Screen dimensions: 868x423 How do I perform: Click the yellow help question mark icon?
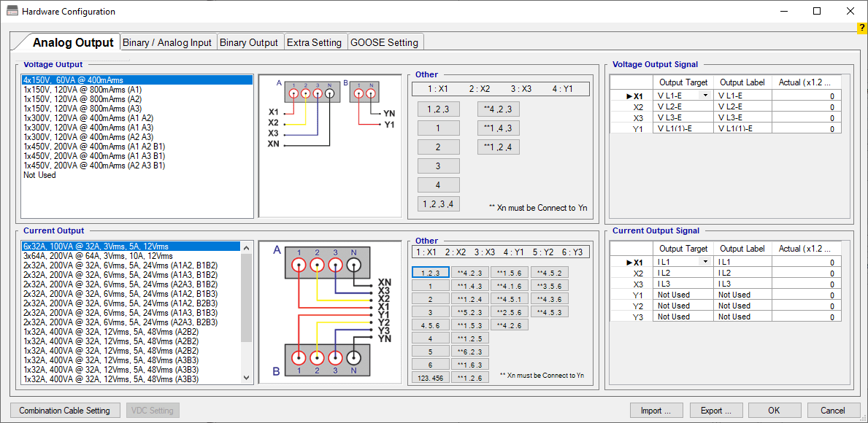[861, 28]
